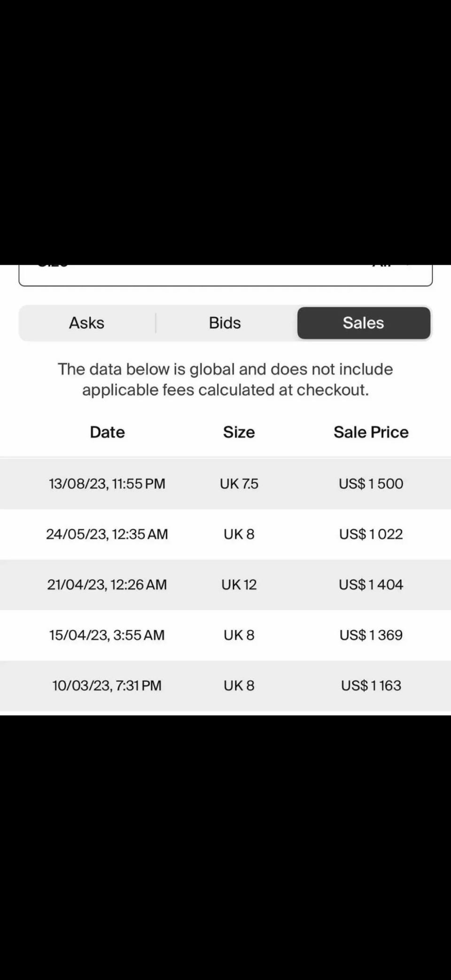Click the Size column header
This screenshot has height=980, width=451.
pos(239,432)
